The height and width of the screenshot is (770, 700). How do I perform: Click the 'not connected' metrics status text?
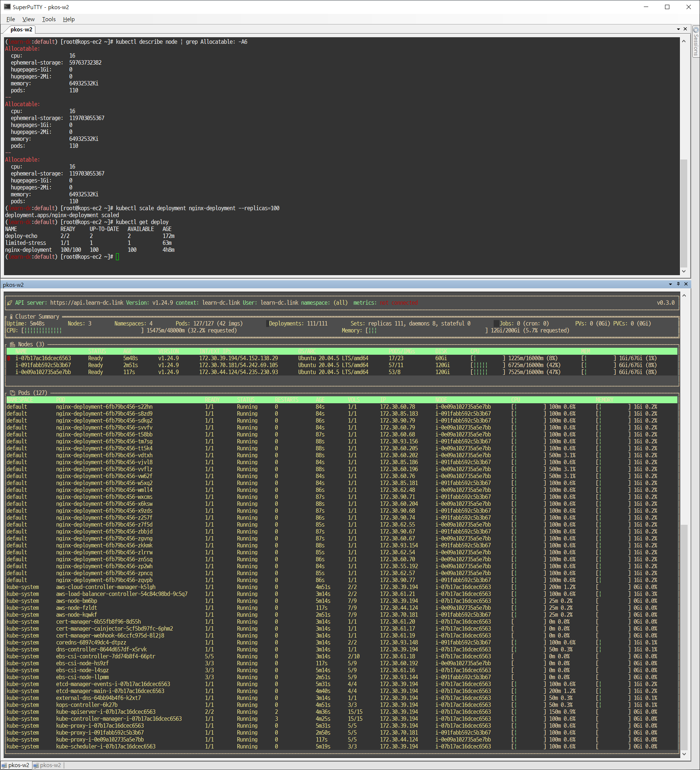coord(398,303)
